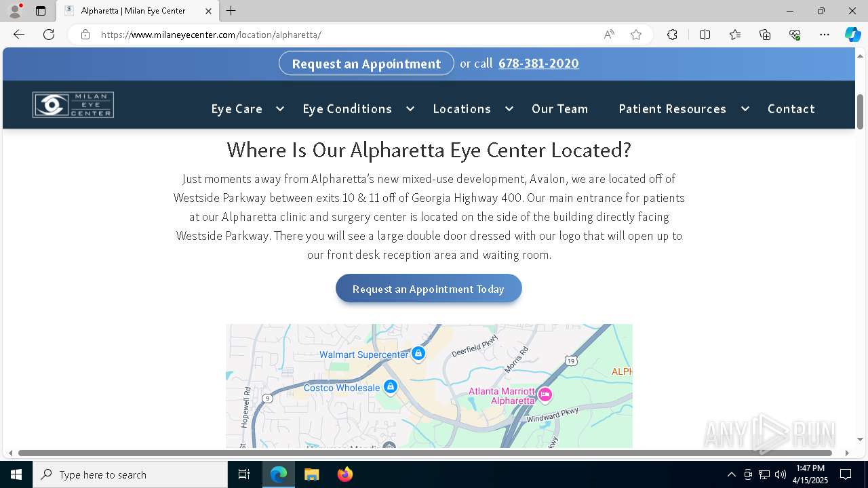Open tab actions menu icon
This screenshot has width=868, height=488.
[x=41, y=11]
